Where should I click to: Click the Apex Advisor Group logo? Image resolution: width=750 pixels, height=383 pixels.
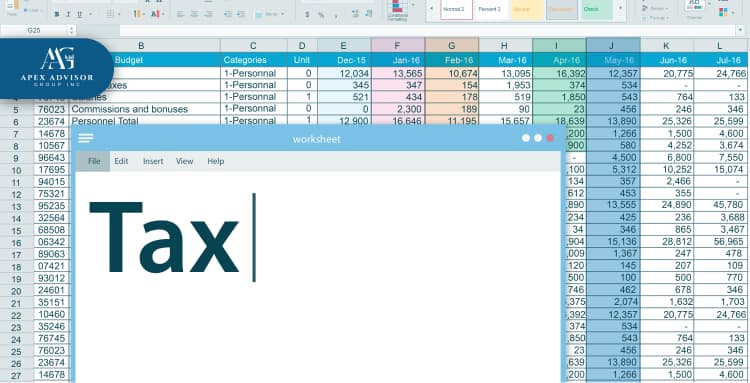click(56, 68)
